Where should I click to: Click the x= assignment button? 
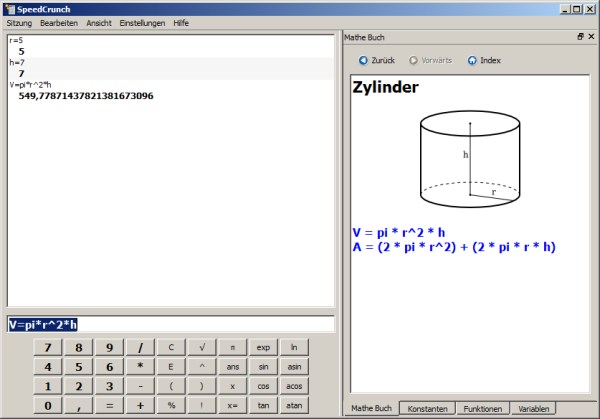[233, 406]
